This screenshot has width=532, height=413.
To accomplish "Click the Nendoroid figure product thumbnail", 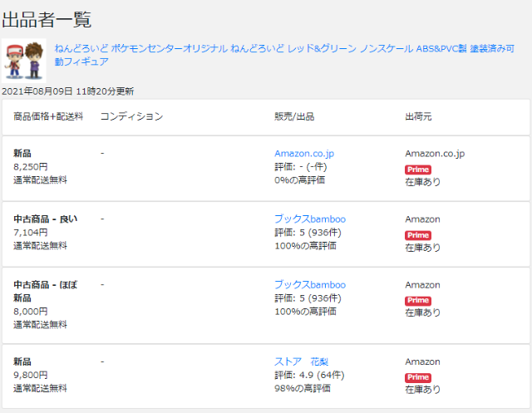I will [24, 61].
